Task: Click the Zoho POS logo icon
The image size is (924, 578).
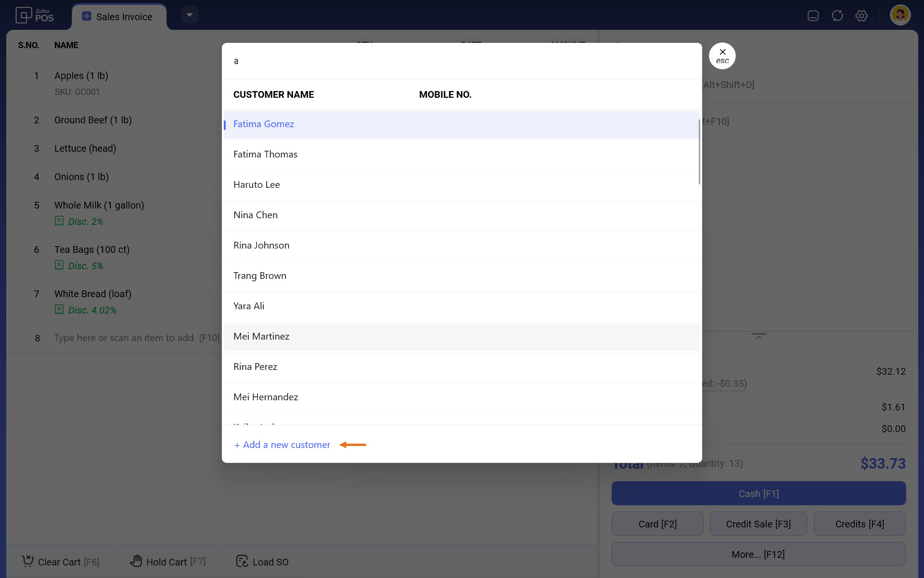Action: [24, 15]
